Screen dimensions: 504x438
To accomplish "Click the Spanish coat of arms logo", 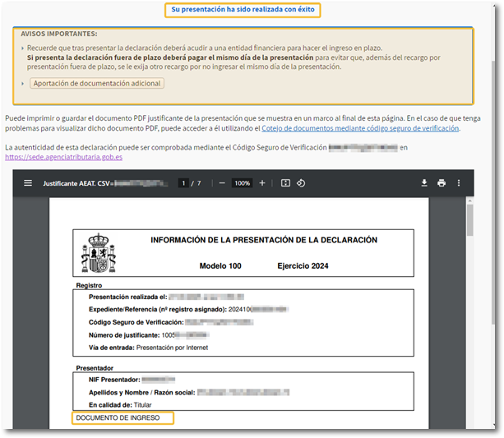I will 98,251.
